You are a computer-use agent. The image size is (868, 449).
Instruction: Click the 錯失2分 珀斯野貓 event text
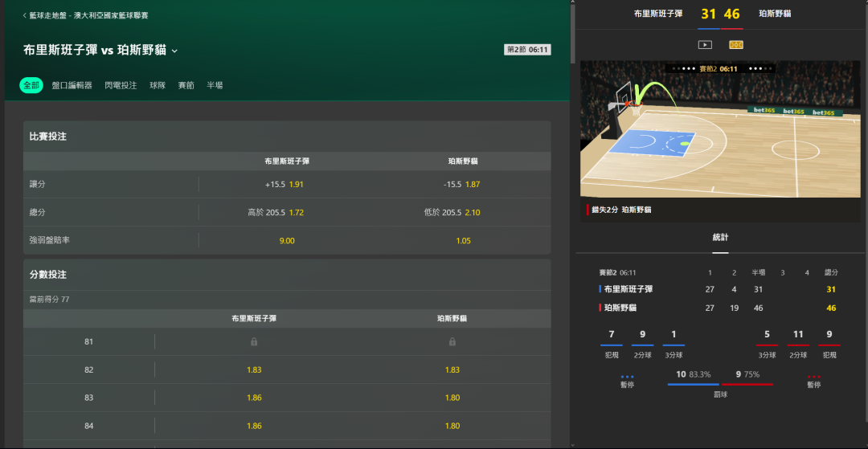click(621, 210)
